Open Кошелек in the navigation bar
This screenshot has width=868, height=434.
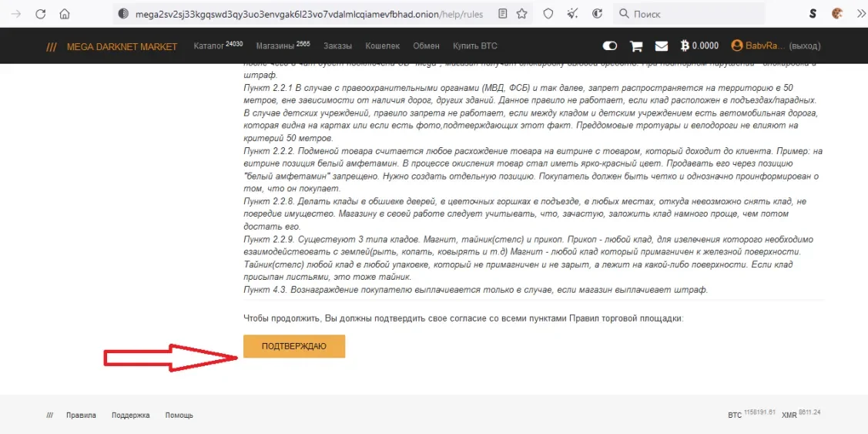click(383, 46)
